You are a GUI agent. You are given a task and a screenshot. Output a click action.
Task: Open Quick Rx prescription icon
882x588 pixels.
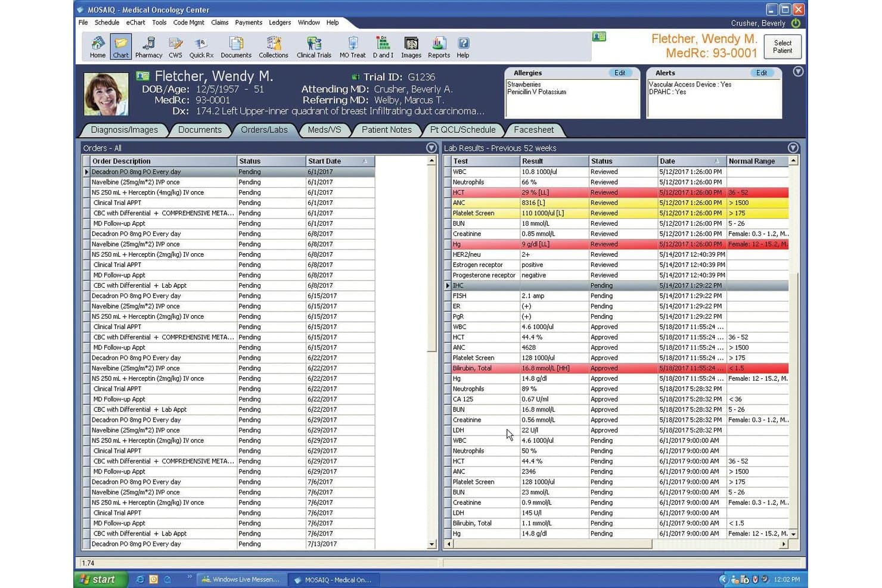click(201, 47)
